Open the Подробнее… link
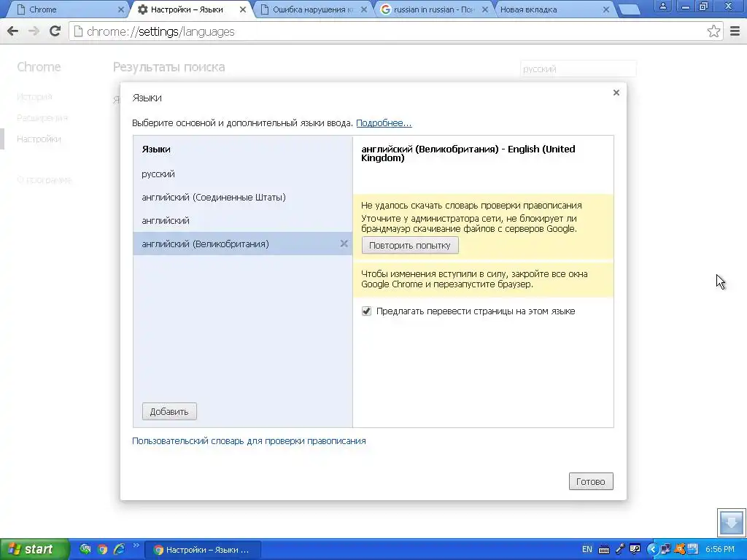747x560 pixels. (384, 122)
